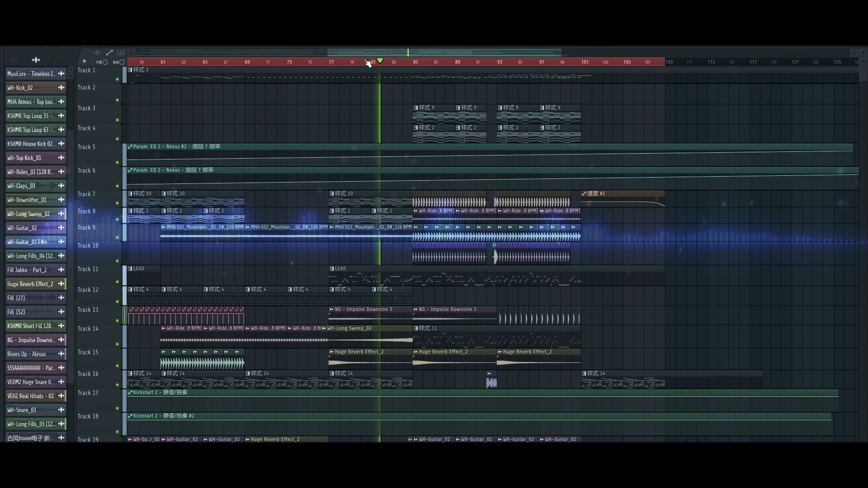
Task: Click the waveform icon on KSHMR Top Loop 63
Action: (x=61, y=130)
